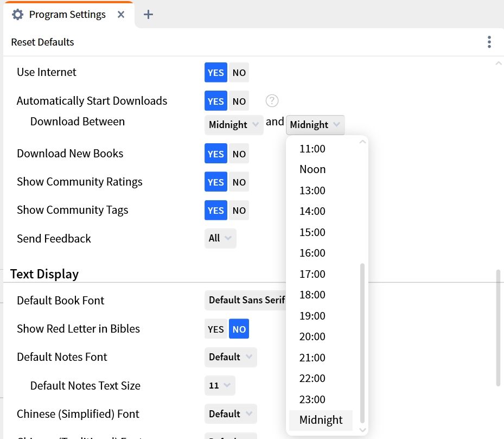504x439 pixels.
Task: Set Use Internet to YES
Action: [216, 73]
